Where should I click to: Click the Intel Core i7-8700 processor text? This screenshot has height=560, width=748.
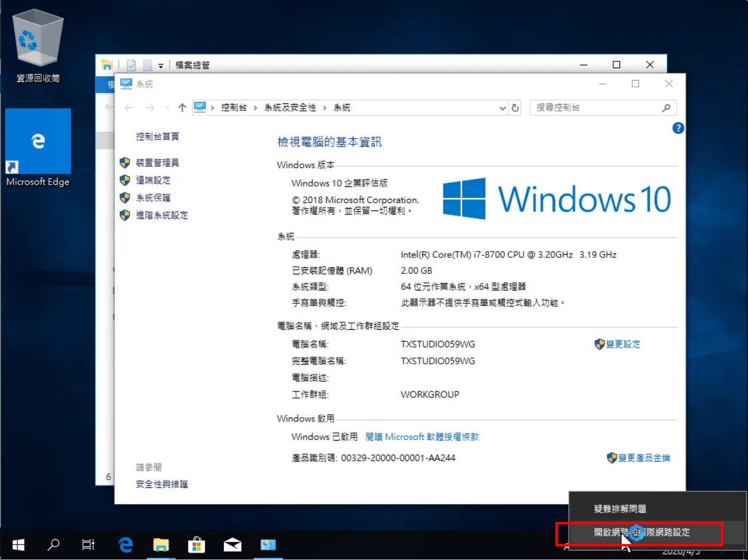(x=509, y=255)
